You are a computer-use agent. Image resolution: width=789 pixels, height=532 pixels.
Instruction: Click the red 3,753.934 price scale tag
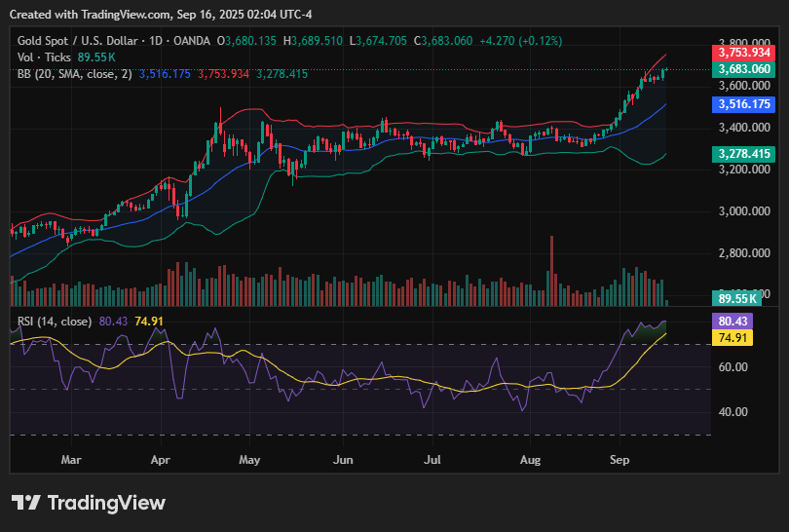[x=744, y=53]
